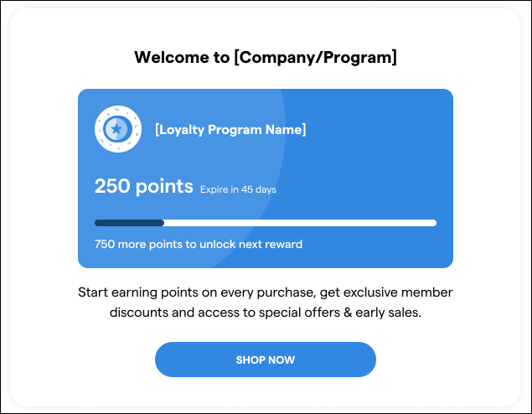Image resolution: width=532 pixels, height=414 pixels.
Task: Click the dark filled part of progress bar
Action: (129, 223)
